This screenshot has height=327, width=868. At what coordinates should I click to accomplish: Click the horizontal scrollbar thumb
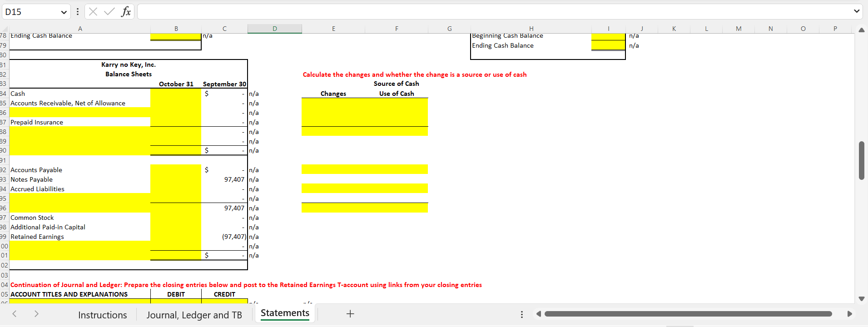click(x=688, y=314)
